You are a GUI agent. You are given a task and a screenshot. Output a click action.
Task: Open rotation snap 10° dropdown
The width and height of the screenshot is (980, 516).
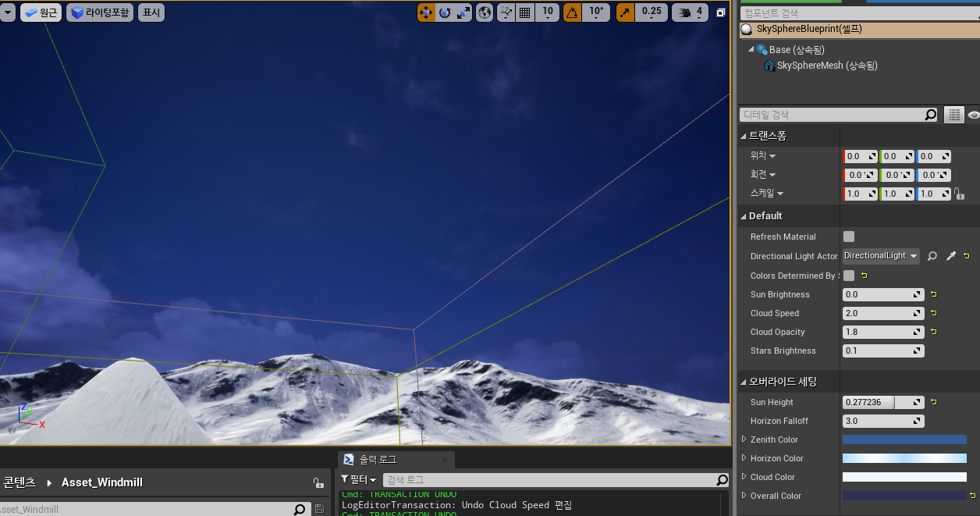tap(596, 12)
